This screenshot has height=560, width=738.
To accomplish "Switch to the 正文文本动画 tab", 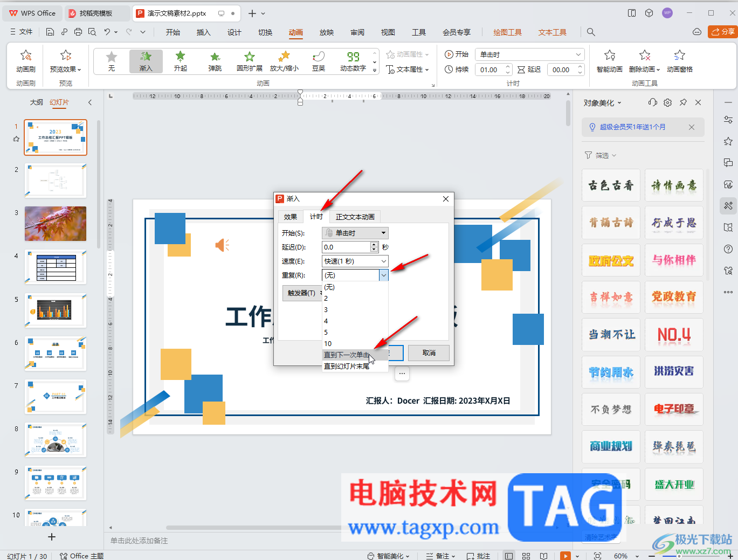I will pos(355,217).
